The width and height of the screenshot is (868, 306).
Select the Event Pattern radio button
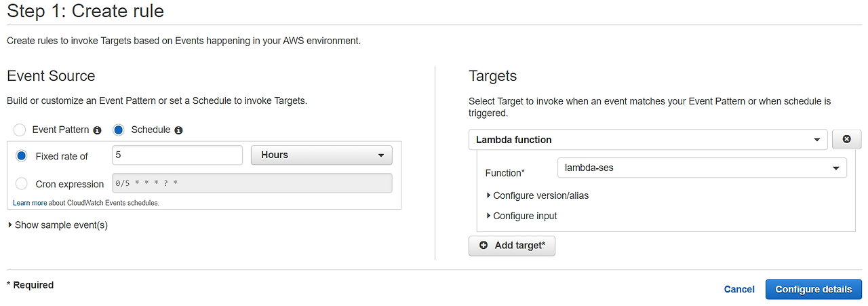coord(20,130)
